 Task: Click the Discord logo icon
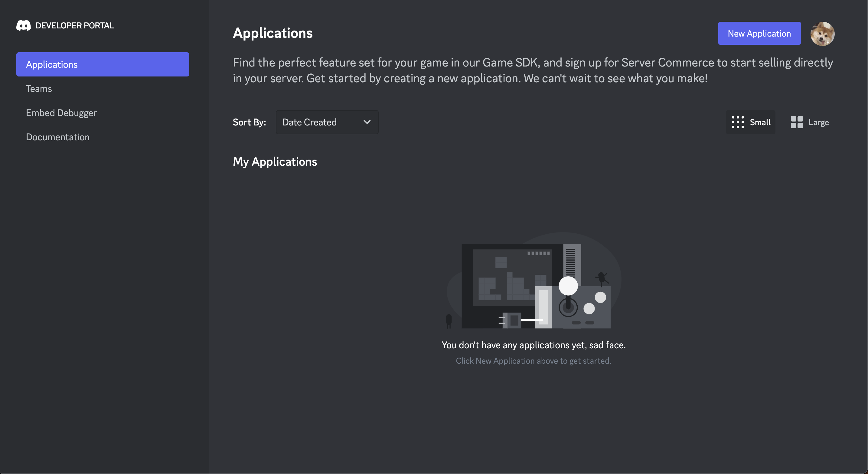click(x=24, y=26)
